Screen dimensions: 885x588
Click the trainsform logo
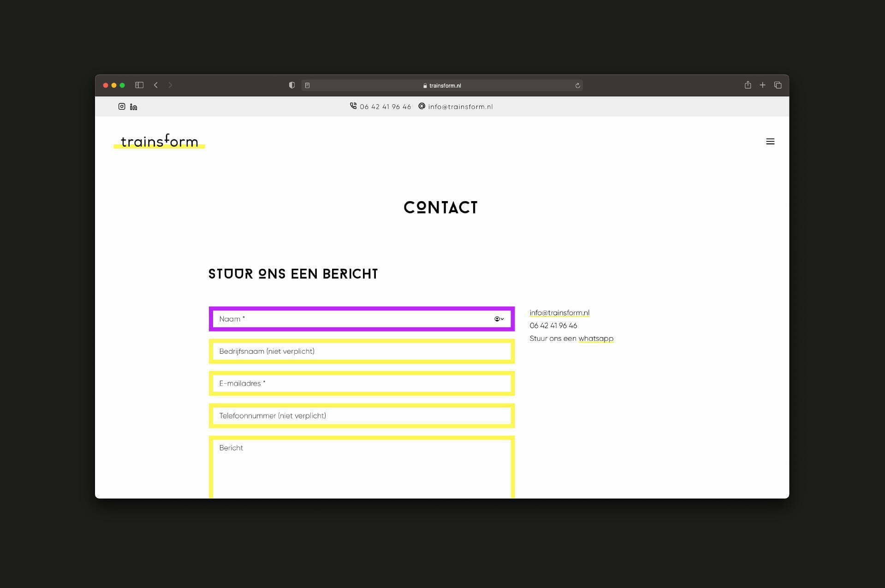pyautogui.click(x=160, y=141)
